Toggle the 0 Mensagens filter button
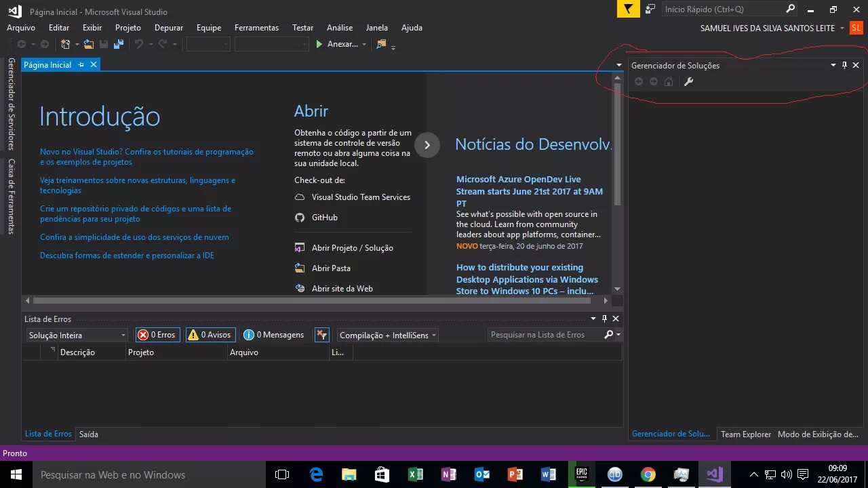868x488 pixels. pyautogui.click(x=274, y=335)
